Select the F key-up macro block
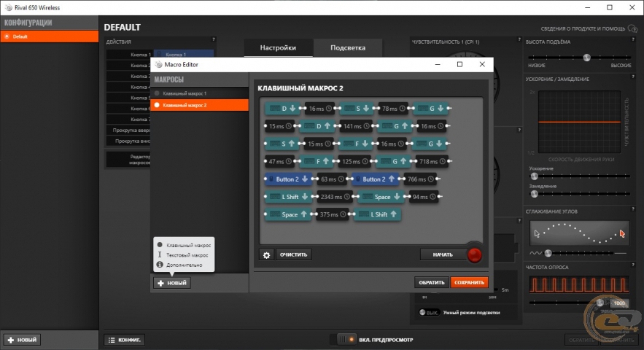This screenshot has height=350, width=644. coord(317,161)
